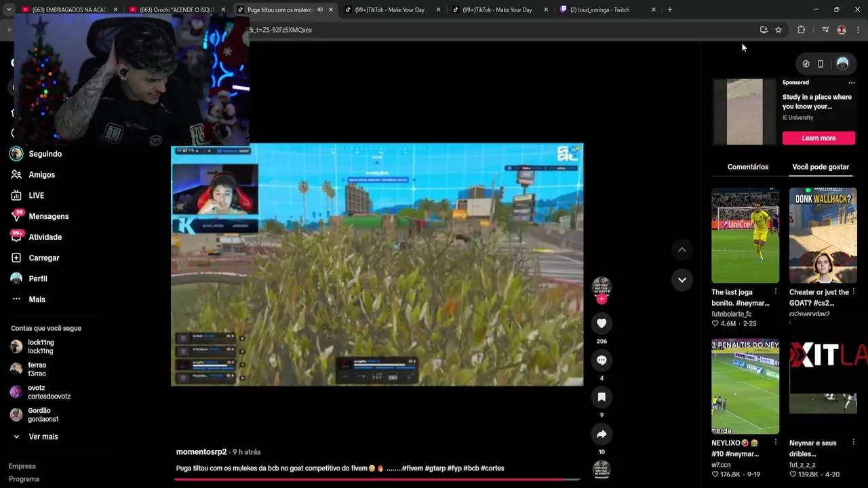Image resolution: width=868 pixels, height=488 pixels.
Task: Open comments bubble showing 4
Action: click(601, 360)
